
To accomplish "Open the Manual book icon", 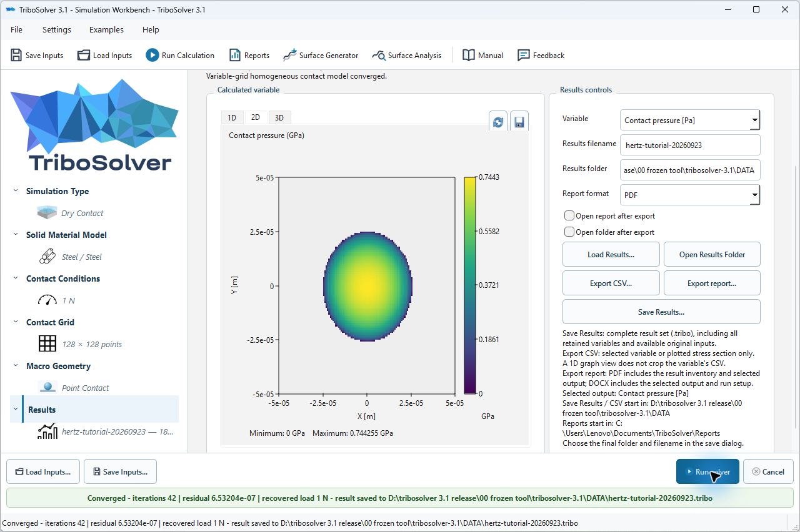I will [469, 55].
